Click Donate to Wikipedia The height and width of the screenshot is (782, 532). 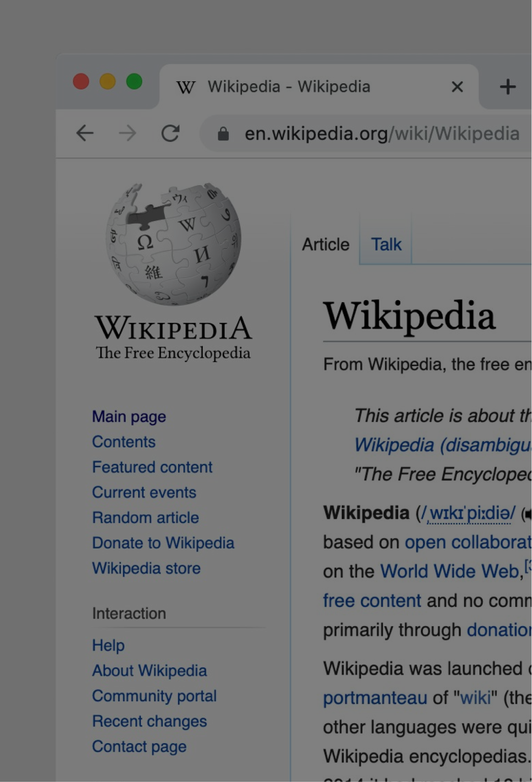coord(163,543)
